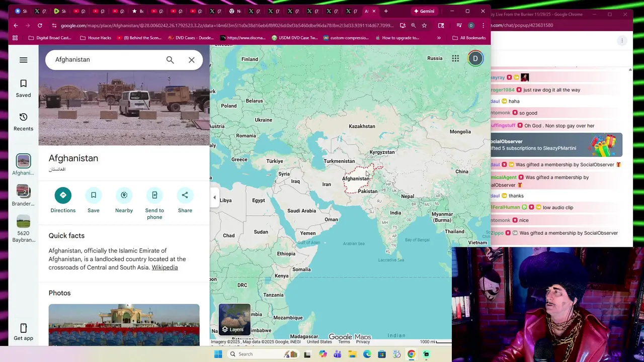Open File Explorer from the taskbar
Screen dimensions: 644x362
352,354
